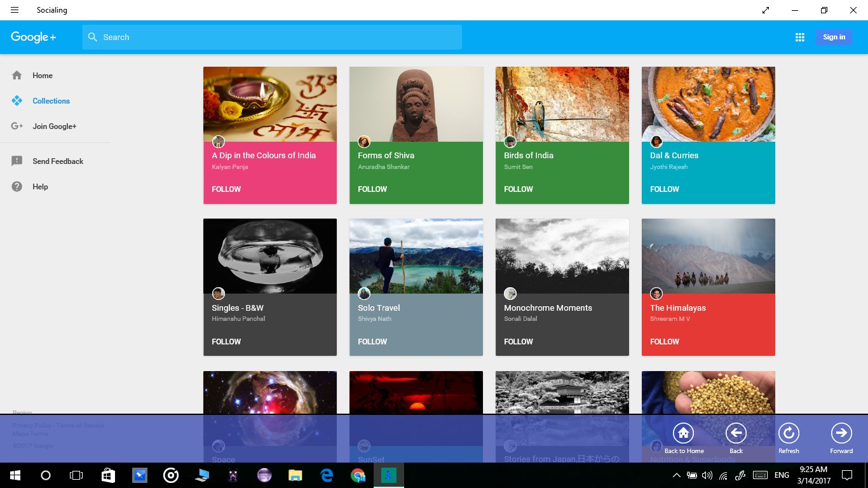Click the 'Forms of Shiva' title
This screenshot has height=488, width=868.
386,156
